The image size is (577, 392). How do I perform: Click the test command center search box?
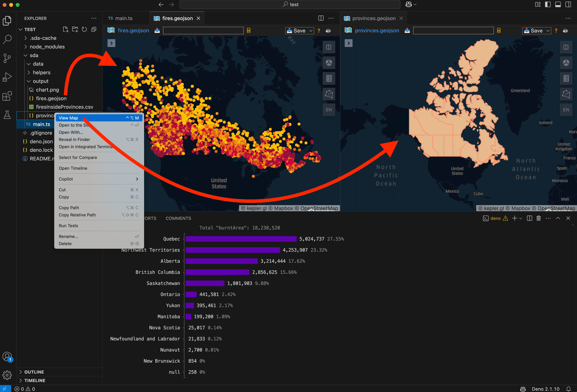(x=290, y=4)
